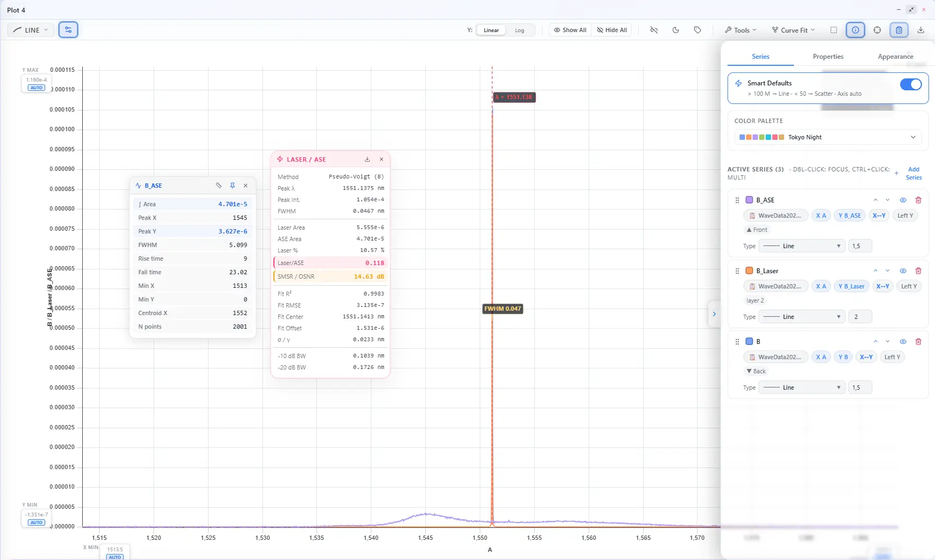The image size is (935, 560).
Task: Grab the B_ASE series drag handle
Action: [x=737, y=200]
